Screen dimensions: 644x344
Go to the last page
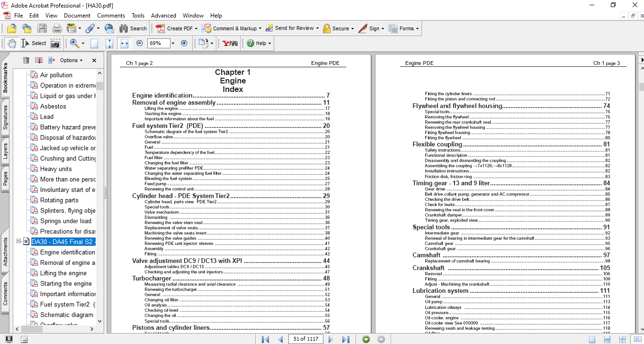click(346, 339)
